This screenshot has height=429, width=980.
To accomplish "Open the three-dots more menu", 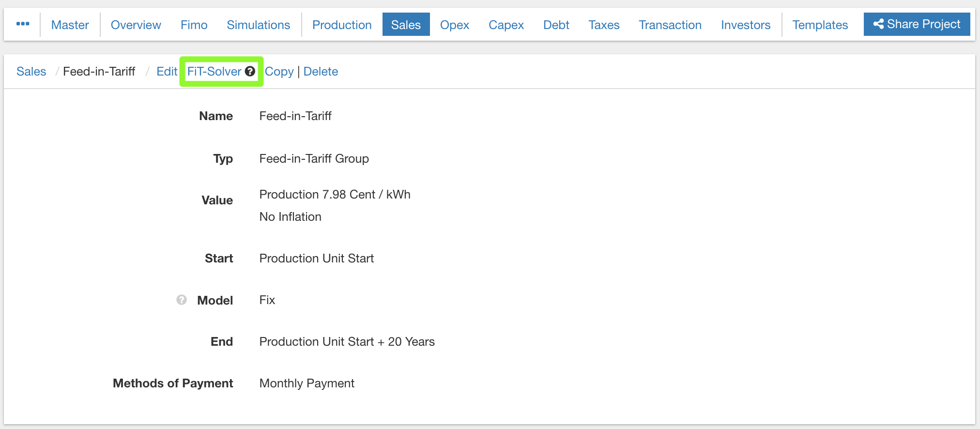I will coord(23,24).
